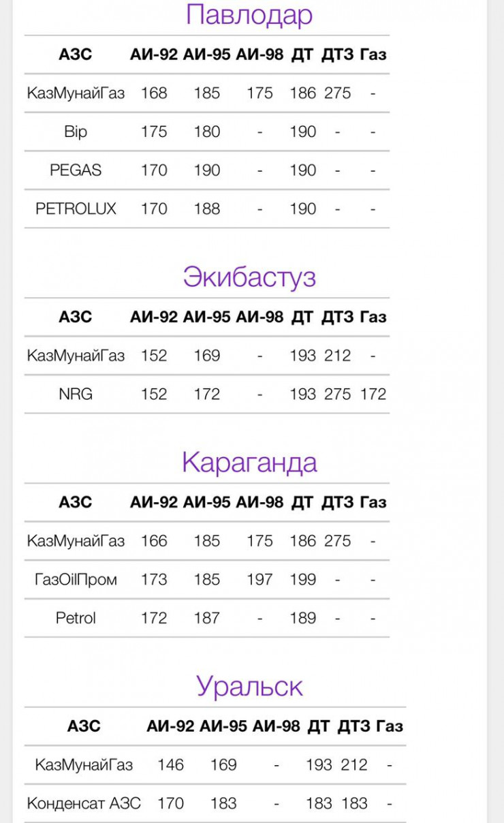Viewport: 504px width, 823px height.
Task: Select the Petrol ДТ price 189
Action: point(302,618)
